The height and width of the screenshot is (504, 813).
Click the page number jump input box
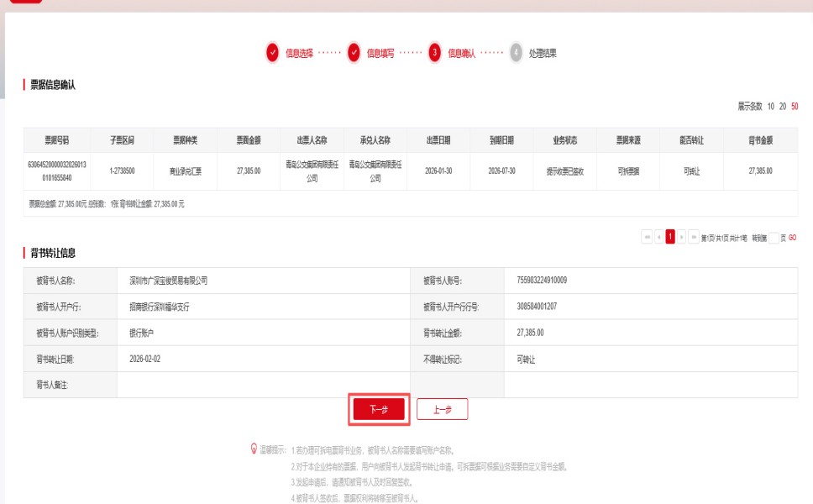(x=774, y=238)
